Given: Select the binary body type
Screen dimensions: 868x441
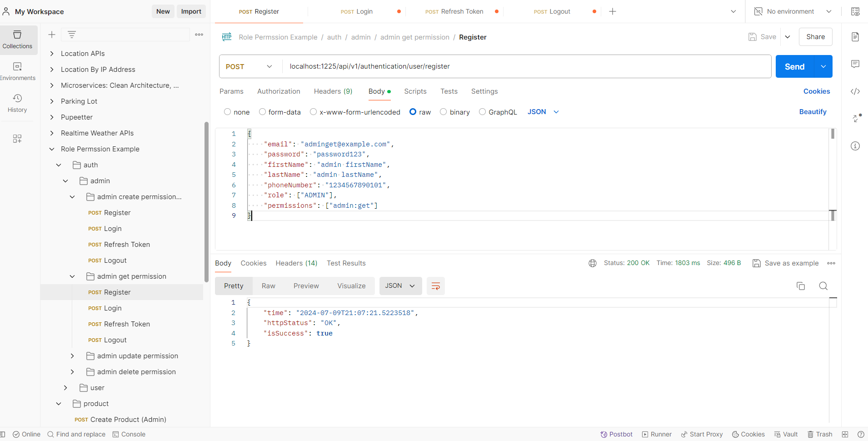Looking at the screenshot, I should click(x=443, y=112).
